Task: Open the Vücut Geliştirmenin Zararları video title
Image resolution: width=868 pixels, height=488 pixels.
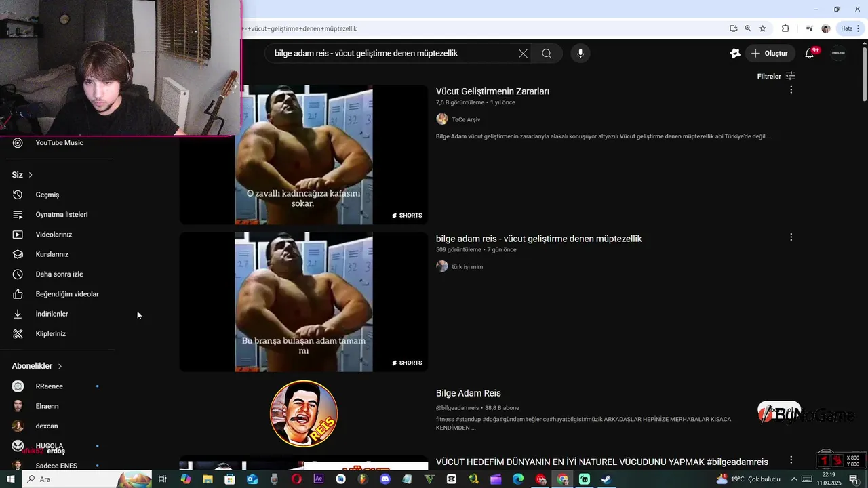Action: 492,91
